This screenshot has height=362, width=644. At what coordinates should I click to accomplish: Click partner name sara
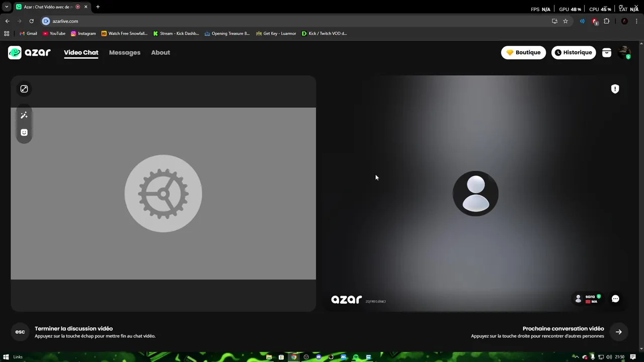click(x=590, y=297)
